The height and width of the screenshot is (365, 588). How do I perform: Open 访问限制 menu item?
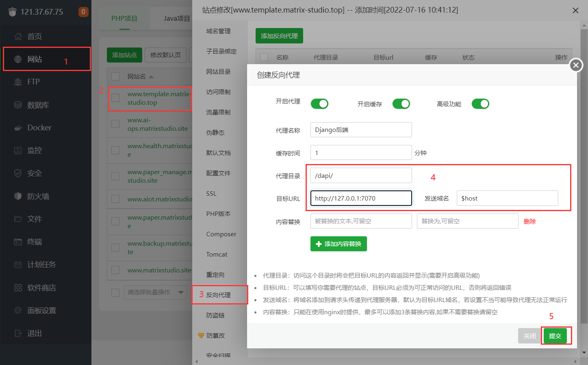coord(218,92)
